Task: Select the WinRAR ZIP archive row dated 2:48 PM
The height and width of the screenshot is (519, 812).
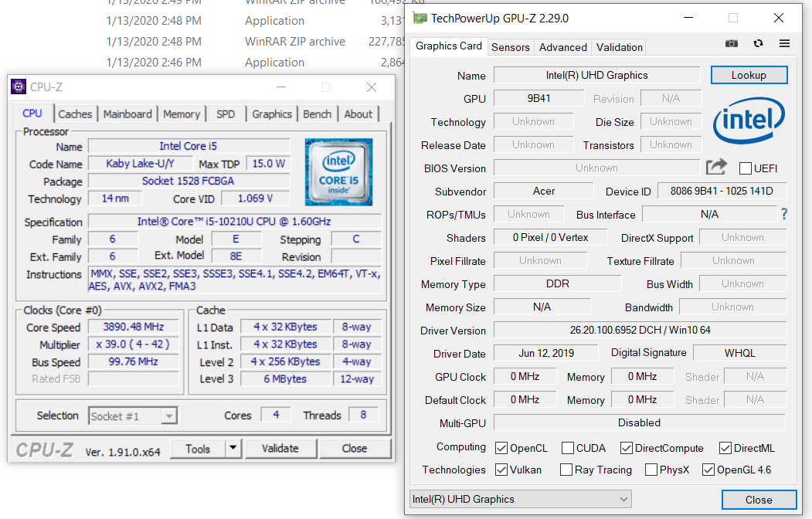Action: (x=254, y=42)
